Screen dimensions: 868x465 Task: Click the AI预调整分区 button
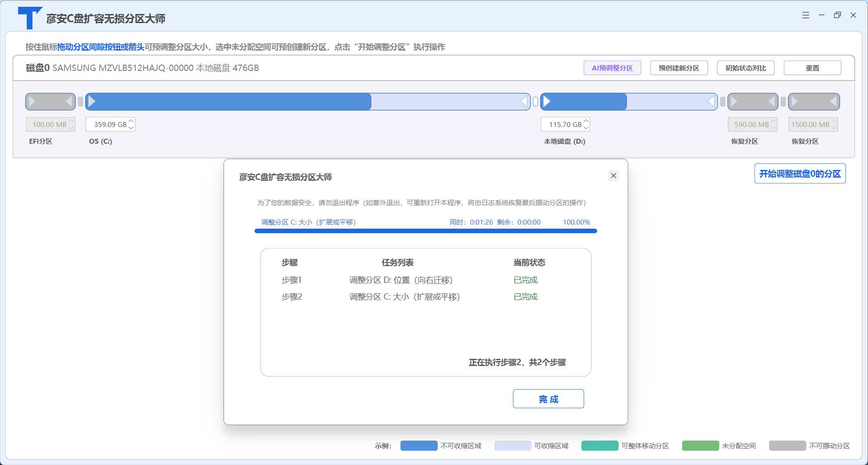[612, 68]
